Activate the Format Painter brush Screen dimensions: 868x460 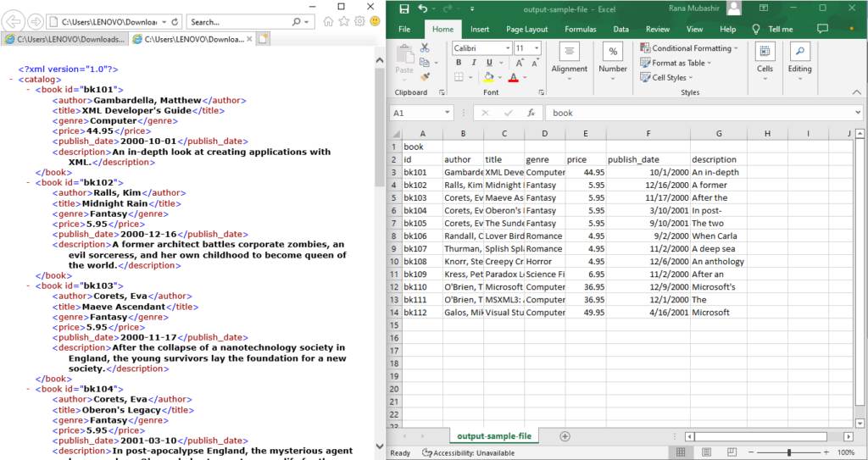(426, 77)
